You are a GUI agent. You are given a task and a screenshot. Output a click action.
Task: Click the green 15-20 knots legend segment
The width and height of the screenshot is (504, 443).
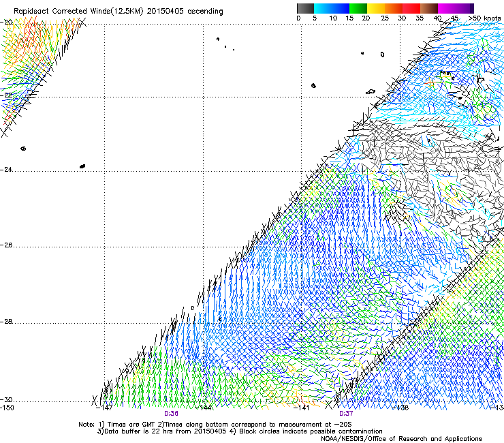(358, 8)
